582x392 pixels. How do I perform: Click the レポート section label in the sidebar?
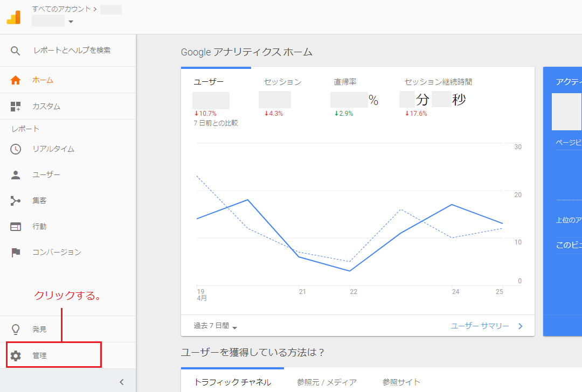(25, 129)
